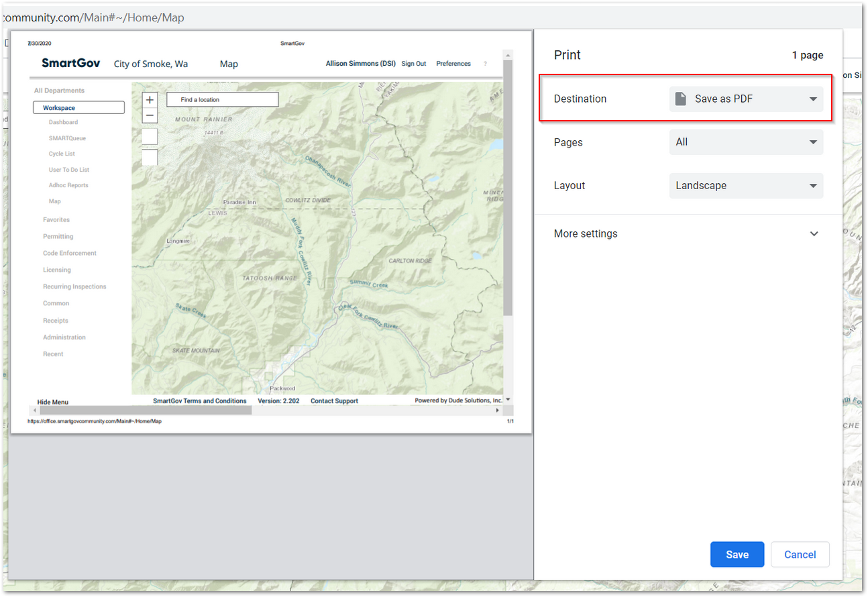Image resolution: width=868 pixels, height=597 pixels.
Task: Open User To Do List in sidebar
Action: click(x=69, y=170)
